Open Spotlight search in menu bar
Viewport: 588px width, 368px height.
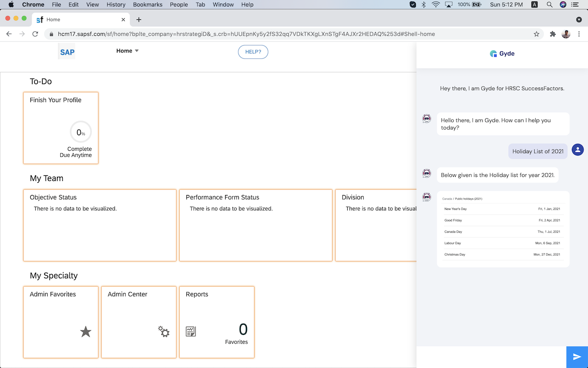[x=549, y=5]
